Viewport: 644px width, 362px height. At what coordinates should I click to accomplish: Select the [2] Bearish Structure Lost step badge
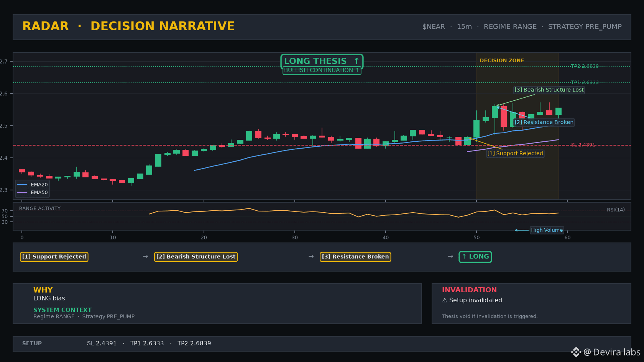[196, 257]
